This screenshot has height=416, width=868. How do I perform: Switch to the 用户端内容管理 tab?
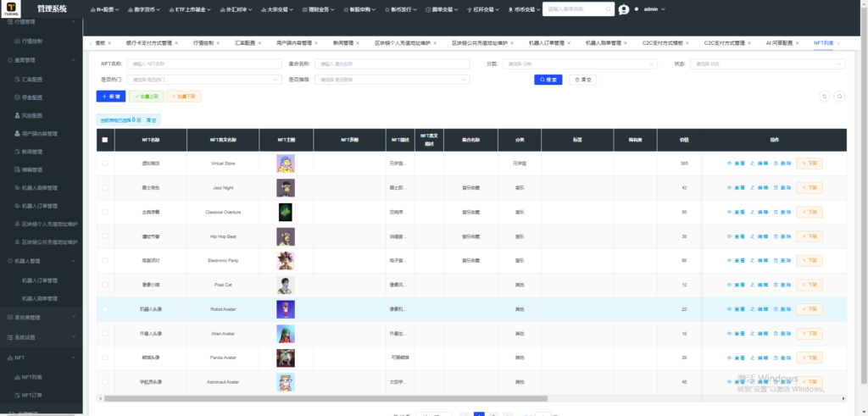[293, 43]
